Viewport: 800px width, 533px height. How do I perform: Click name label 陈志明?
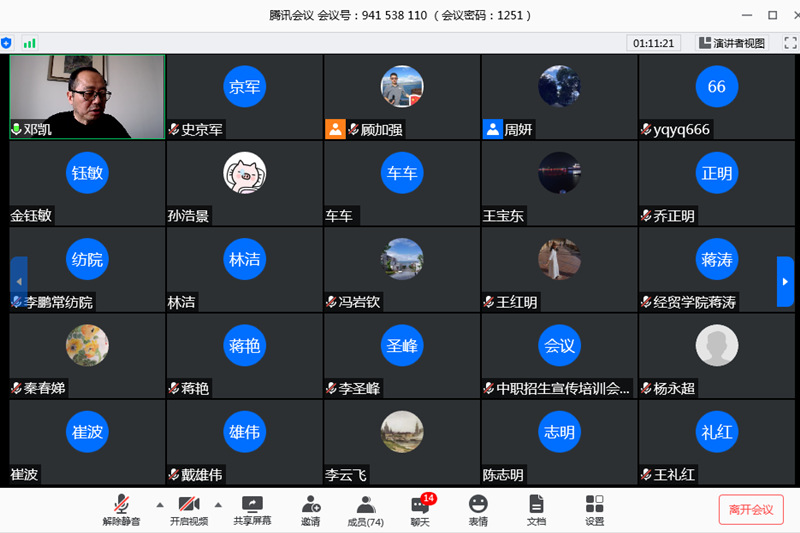(x=503, y=475)
